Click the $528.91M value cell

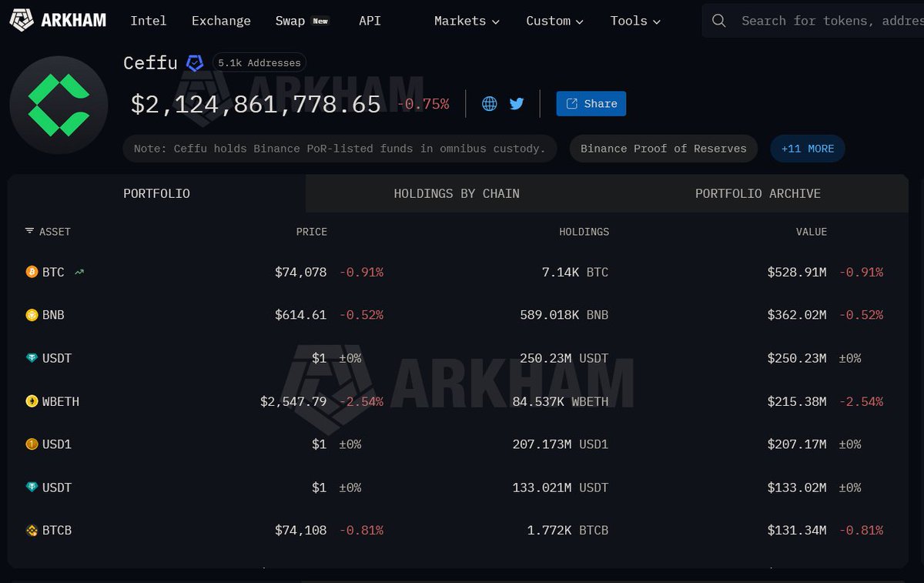(797, 272)
